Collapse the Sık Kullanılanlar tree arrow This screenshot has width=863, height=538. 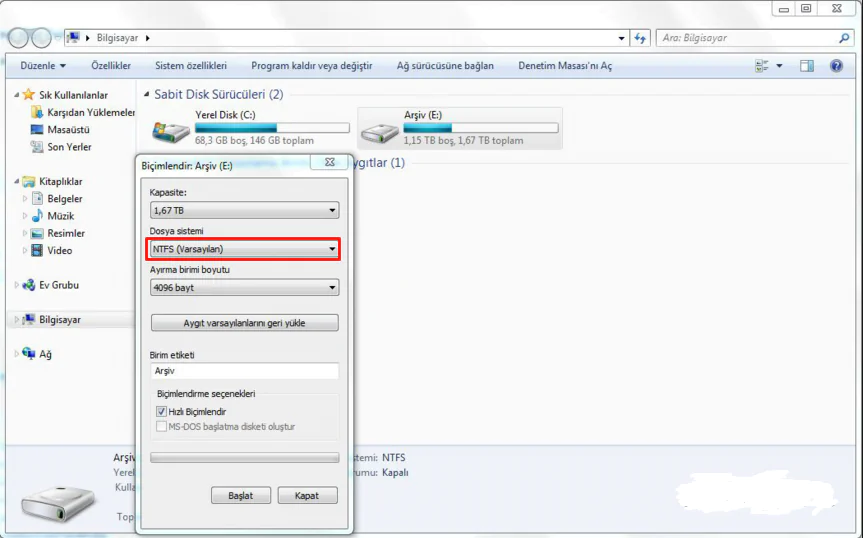[16, 95]
